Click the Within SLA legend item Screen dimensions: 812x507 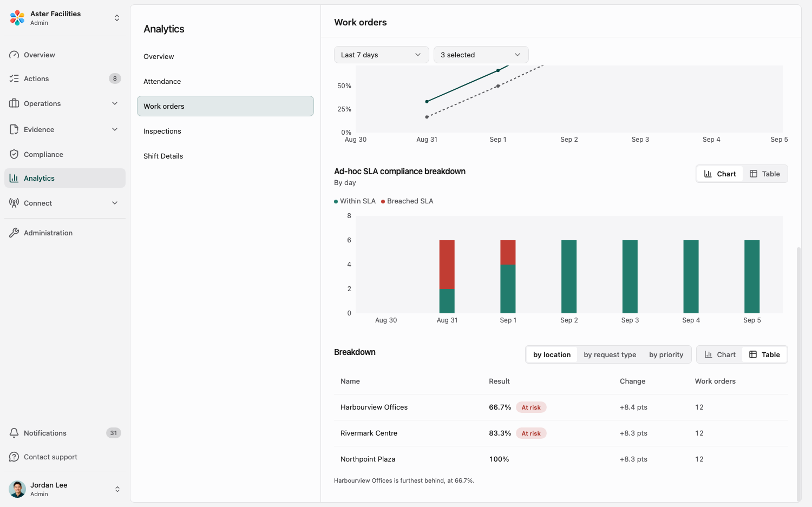point(355,201)
